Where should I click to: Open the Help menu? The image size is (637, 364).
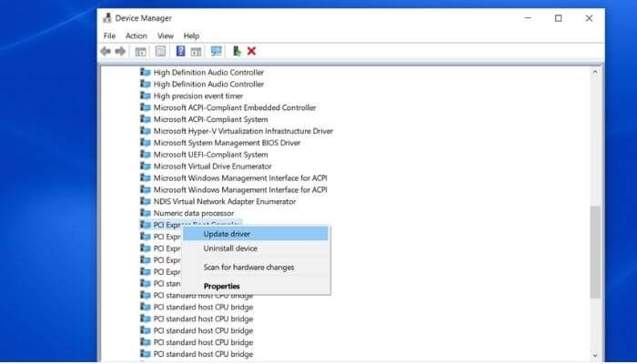[x=191, y=35]
